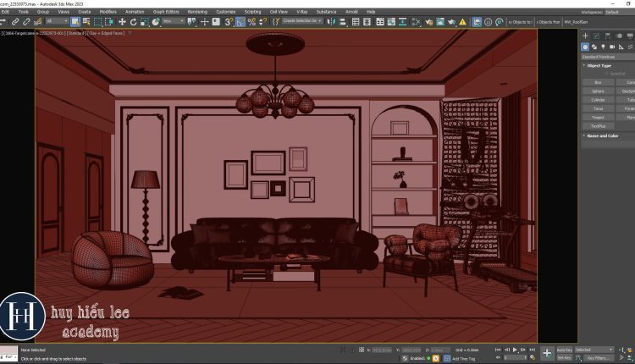635x364 pixels.
Task: Click the Bind to Space Warp icon
Action: pos(37,21)
